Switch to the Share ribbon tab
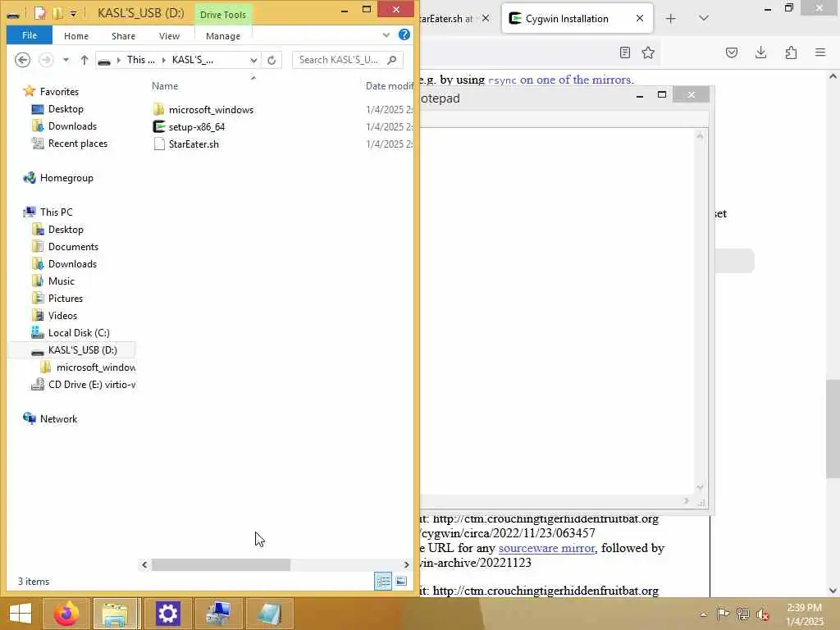This screenshot has height=630, width=840. click(123, 36)
